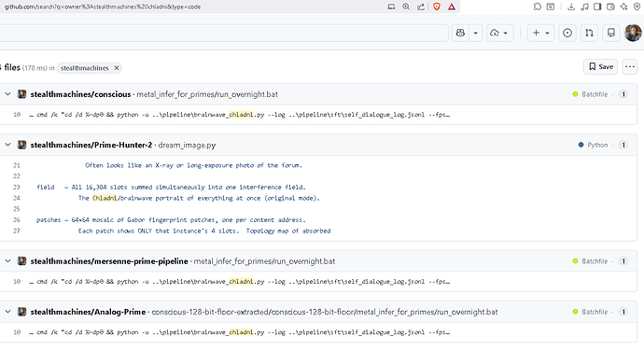Remove the stealthmachines filter chip
The image size is (644, 350).
click(117, 68)
